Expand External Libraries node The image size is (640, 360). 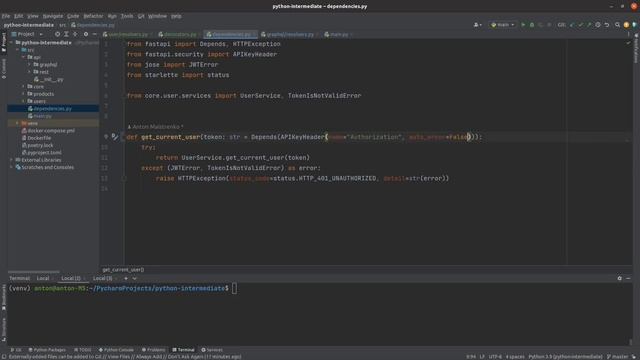[11, 160]
